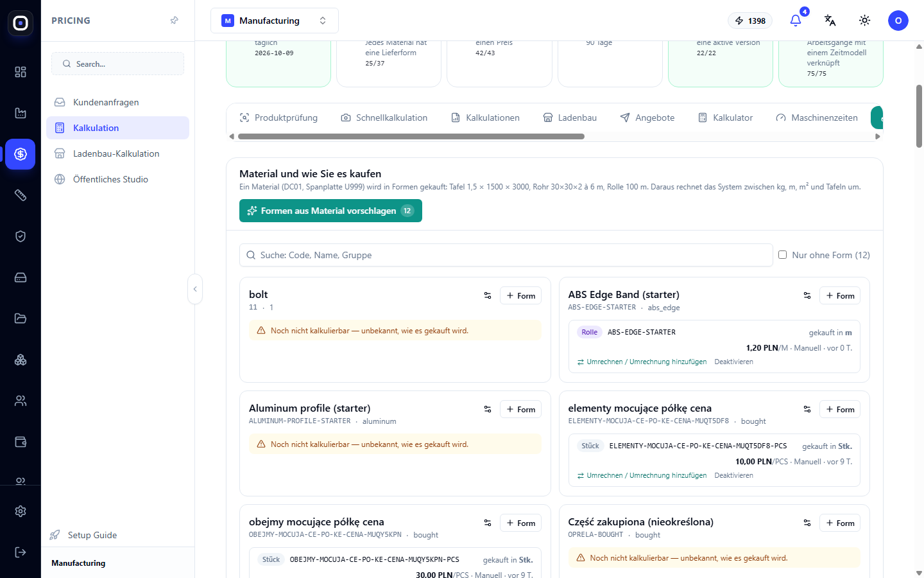Click the logout icon in sidebar
The image size is (924, 578).
click(21, 552)
